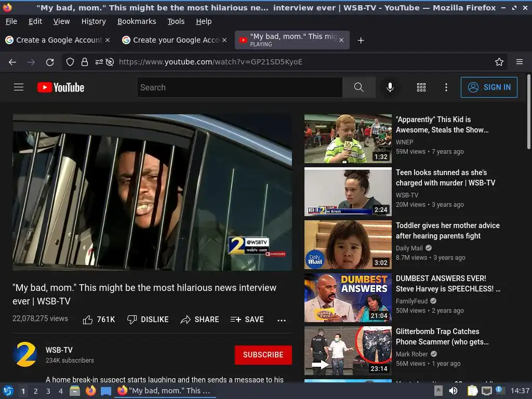Click 'Glitterbomb Trap Catches Phone Scammer' title
Image resolution: width=532 pixels, height=399 pixels.
442,337
